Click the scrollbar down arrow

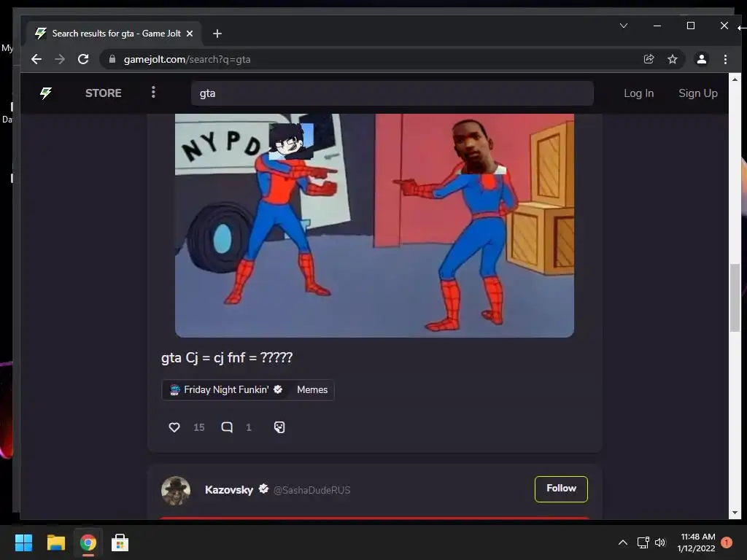(x=735, y=513)
